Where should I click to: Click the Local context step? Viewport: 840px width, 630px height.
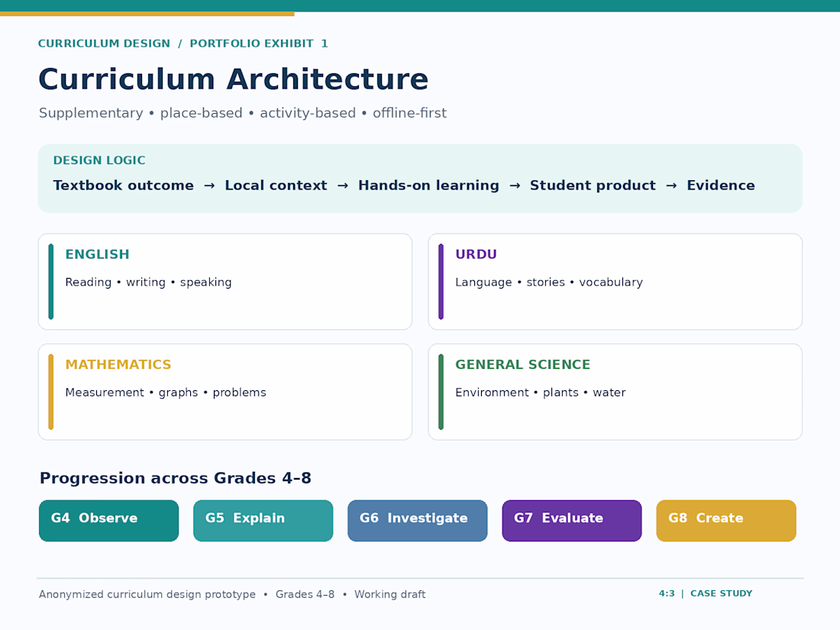pos(276,186)
